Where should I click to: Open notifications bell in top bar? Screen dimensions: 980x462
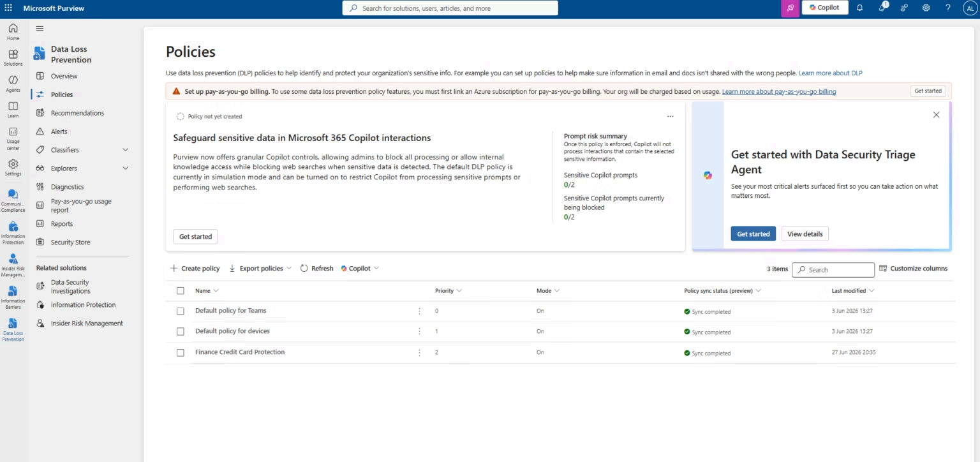tap(860, 8)
